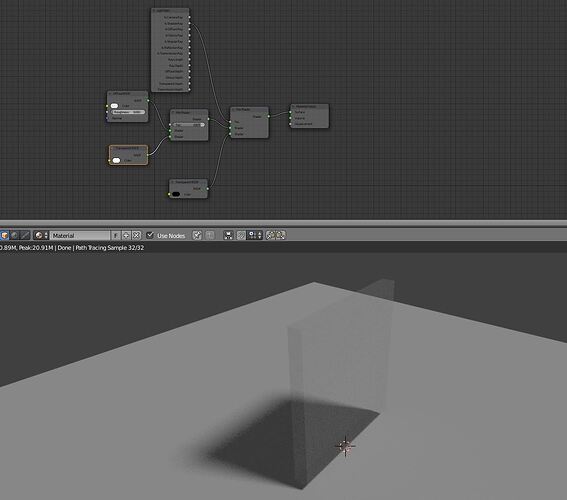Collapse the Material Output node
The height and width of the screenshot is (500, 567).
[294, 106]
